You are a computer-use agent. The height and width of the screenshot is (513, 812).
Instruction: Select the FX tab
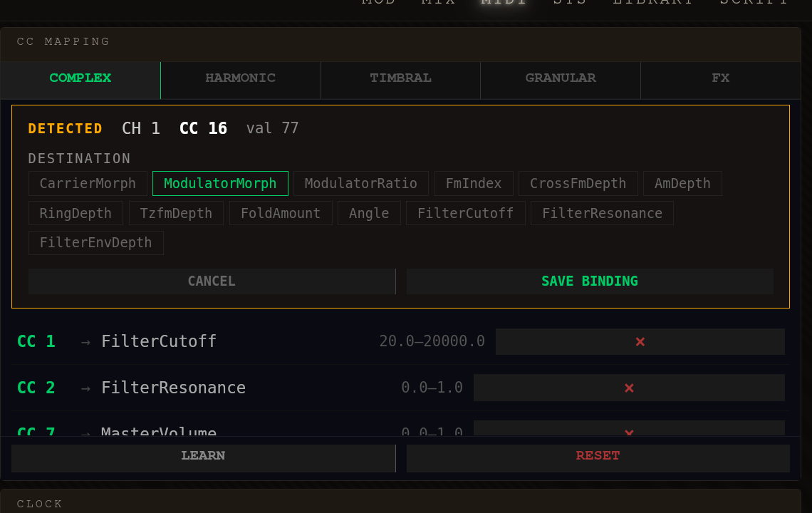[721, 78]
